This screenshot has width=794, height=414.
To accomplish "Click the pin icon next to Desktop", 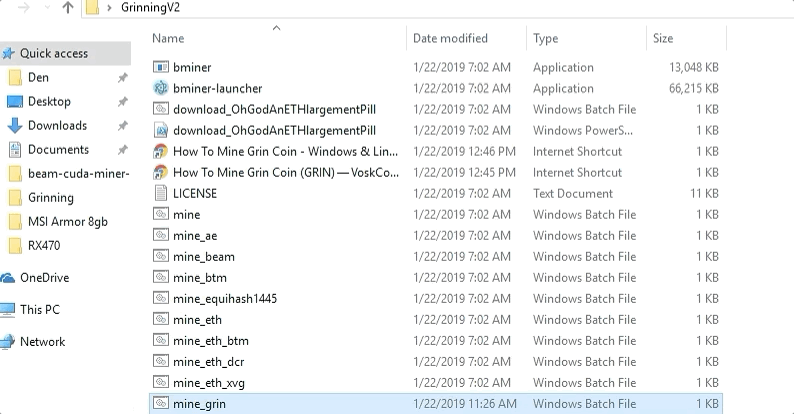I will (123, 102).
